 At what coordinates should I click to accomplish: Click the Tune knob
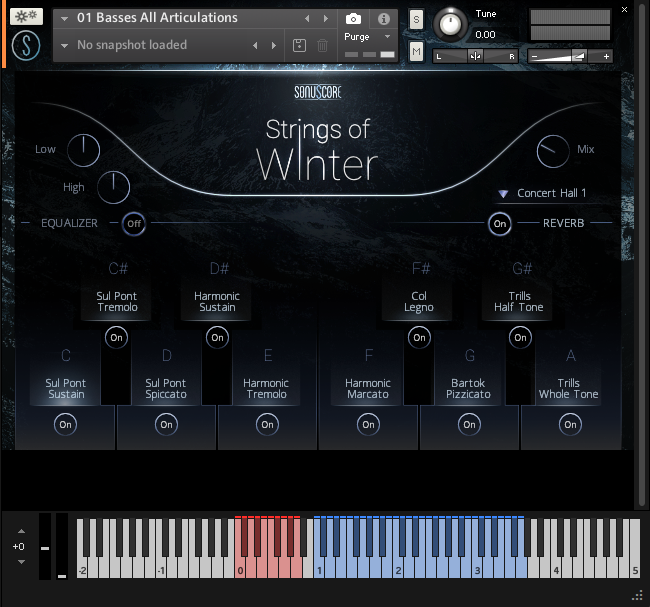point(450,24)
